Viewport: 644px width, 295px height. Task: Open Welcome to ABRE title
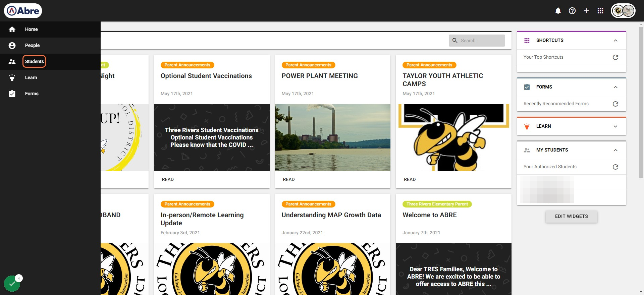[430, 215]
